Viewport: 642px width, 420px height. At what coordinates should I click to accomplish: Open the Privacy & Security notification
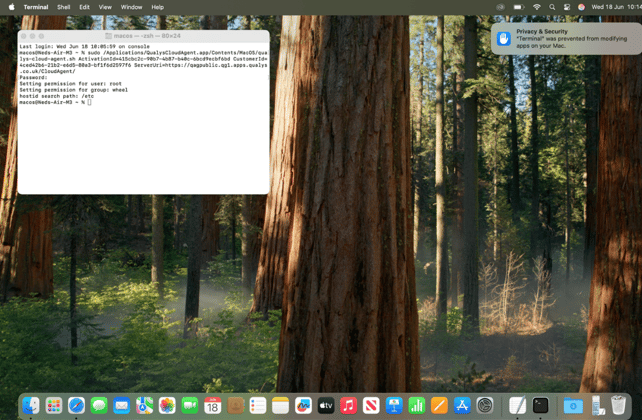(567, 38)
